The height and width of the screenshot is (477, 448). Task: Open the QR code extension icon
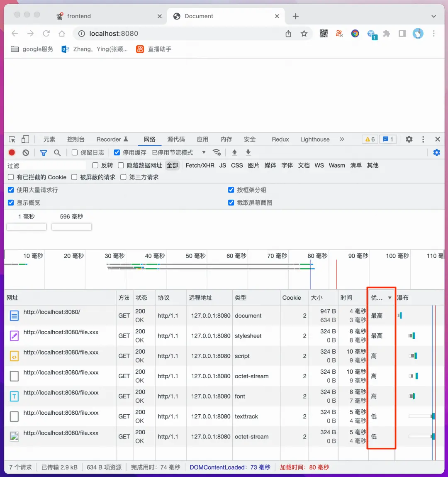[324, 34]
